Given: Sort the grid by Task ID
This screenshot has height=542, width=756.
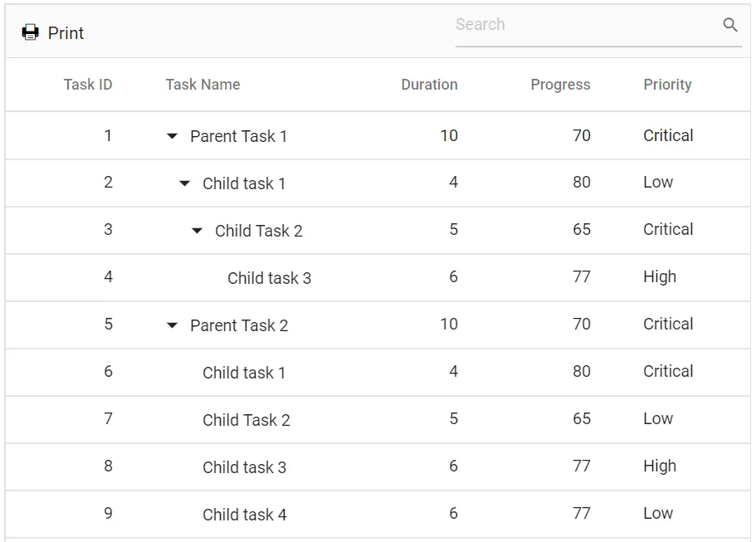Looking at the screenshot, I should click(88, 84).
